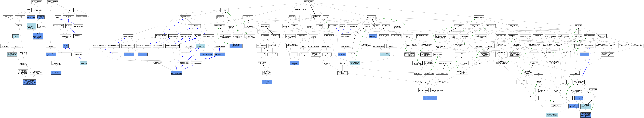
Task: Click the blue 'TEAD-YAP complex' node
Action: pos(56,73)
